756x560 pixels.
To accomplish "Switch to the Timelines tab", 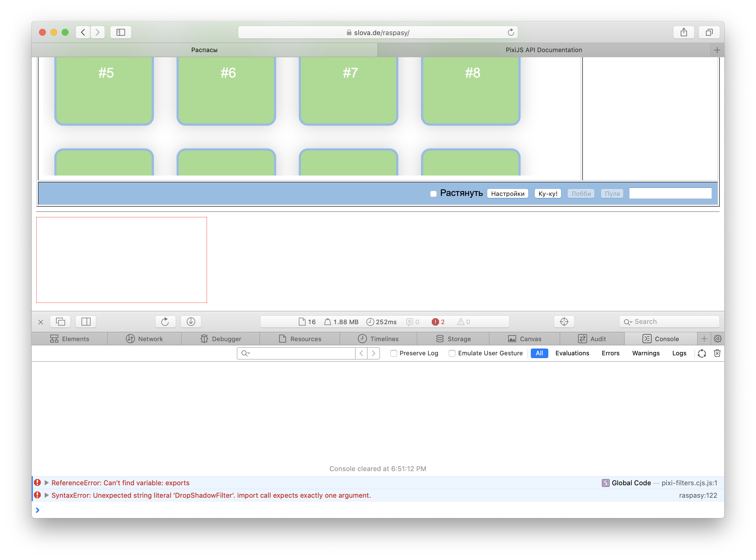I will point(378,339).
